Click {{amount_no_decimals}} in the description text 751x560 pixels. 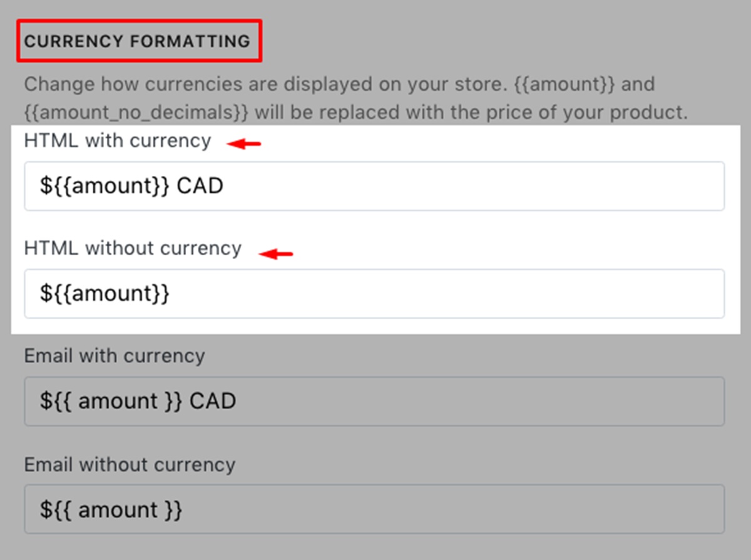(137, 114)
